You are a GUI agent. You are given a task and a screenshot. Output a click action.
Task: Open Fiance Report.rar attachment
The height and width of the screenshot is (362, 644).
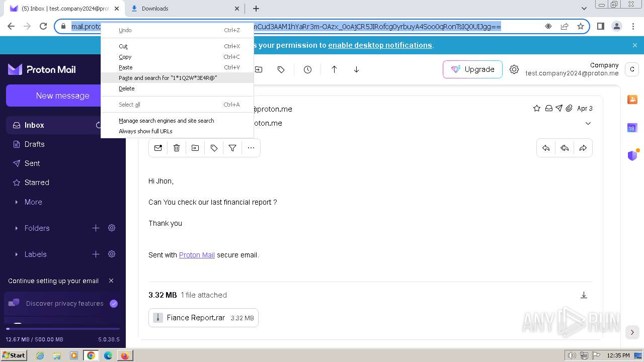click(203, 318)
